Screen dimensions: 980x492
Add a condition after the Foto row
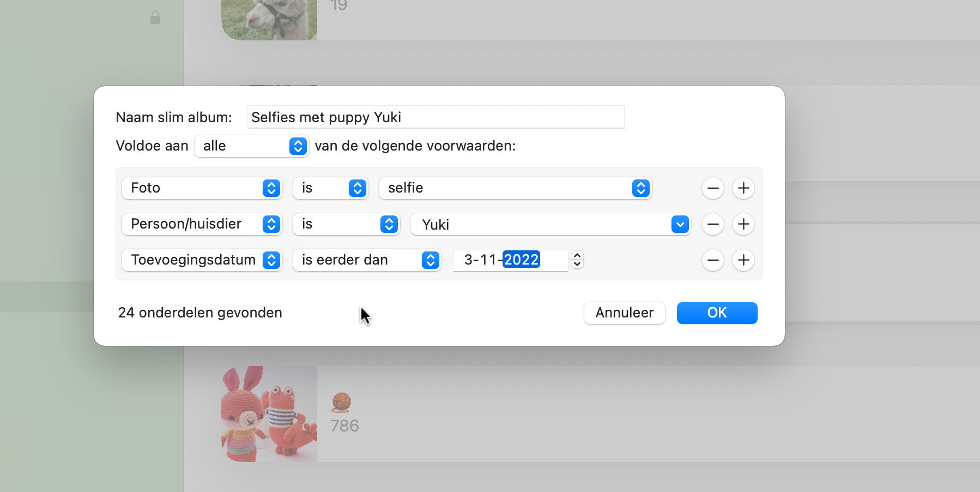click(743, 188)
